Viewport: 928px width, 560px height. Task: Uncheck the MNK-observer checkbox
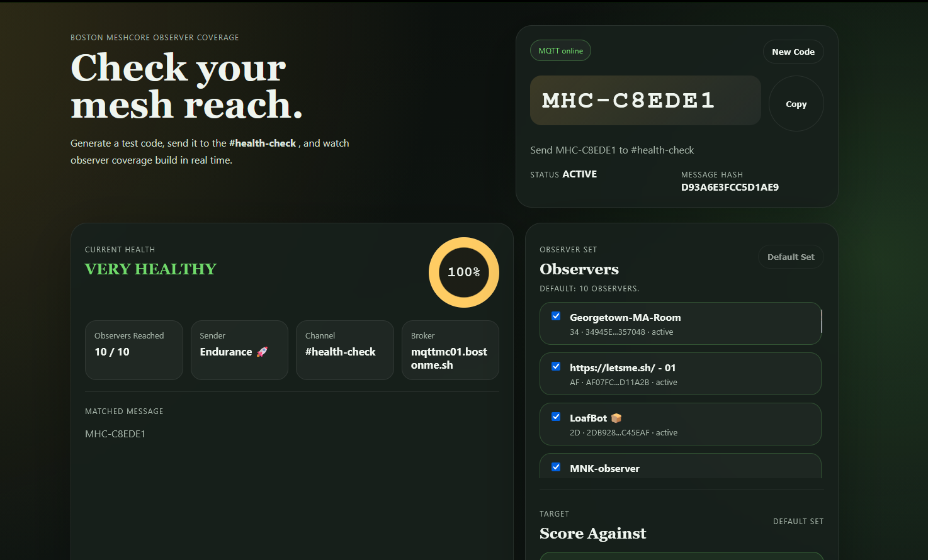556,468
